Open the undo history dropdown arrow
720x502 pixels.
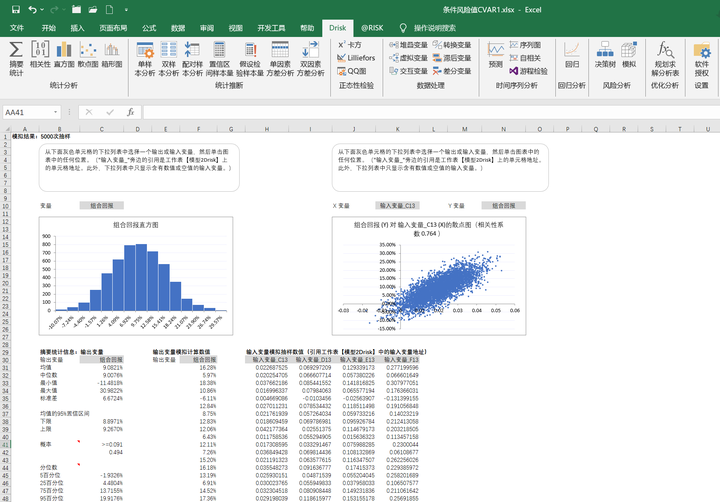coord(42,10)
